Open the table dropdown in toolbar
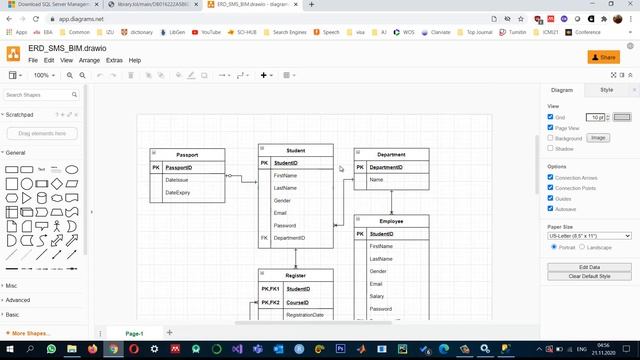 pyautogui.click(x=289, y=76)
